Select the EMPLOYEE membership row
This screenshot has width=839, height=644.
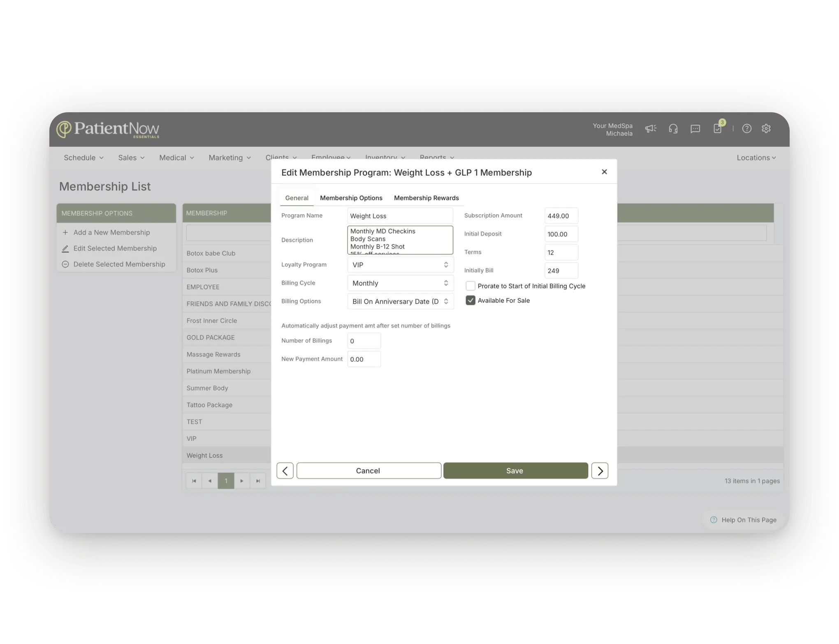click(227, 287)
